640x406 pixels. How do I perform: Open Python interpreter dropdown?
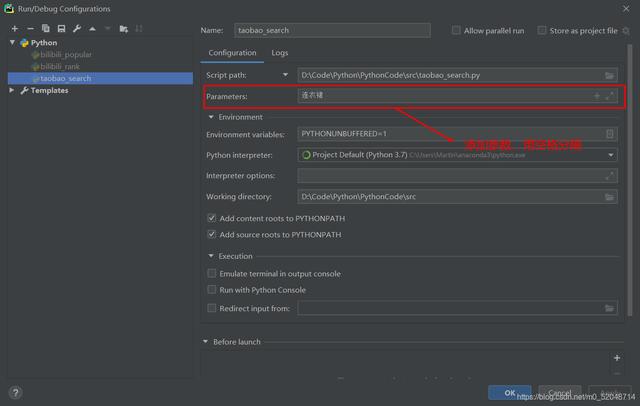click(x=610, y=155)
